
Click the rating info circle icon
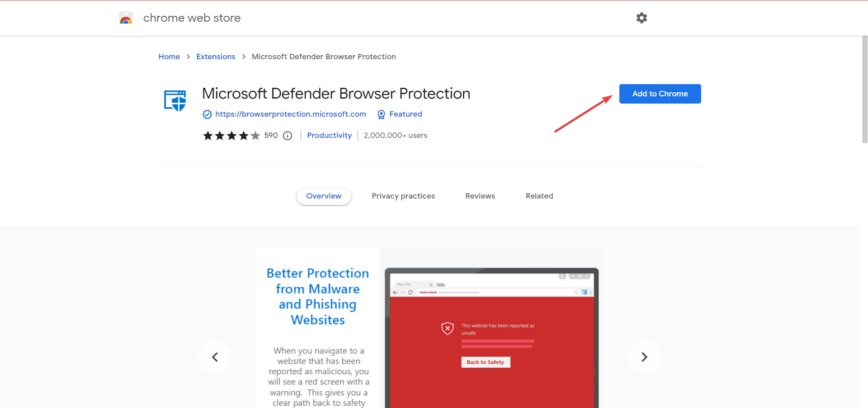click(x=288, y=136)
